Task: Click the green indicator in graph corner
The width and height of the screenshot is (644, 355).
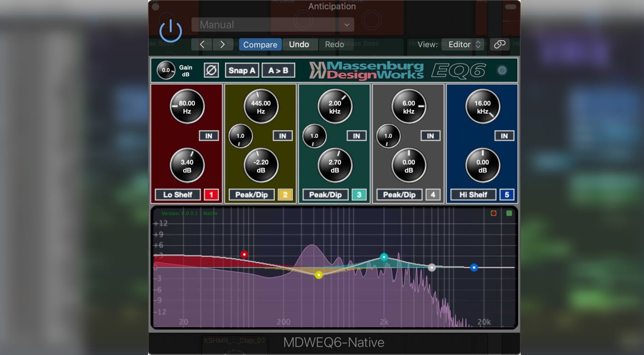Action: click(x=509, y=213)
